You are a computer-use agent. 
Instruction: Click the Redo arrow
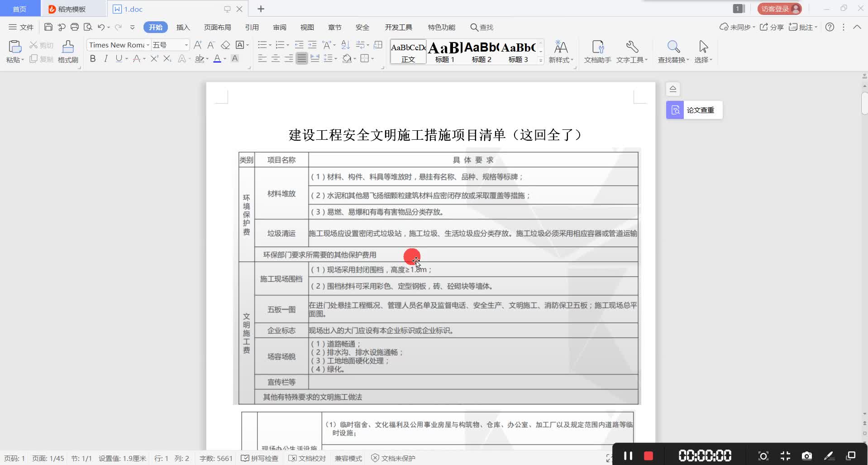coord(118,27)
